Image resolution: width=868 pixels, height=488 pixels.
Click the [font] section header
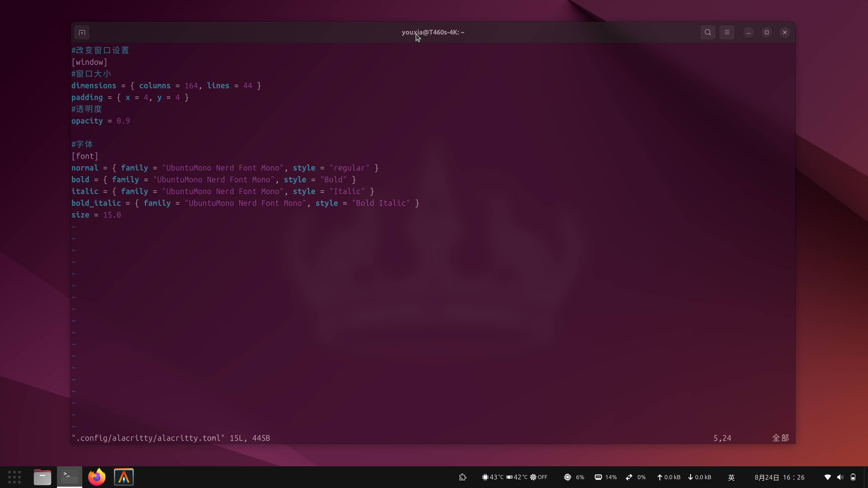point(85,156)
